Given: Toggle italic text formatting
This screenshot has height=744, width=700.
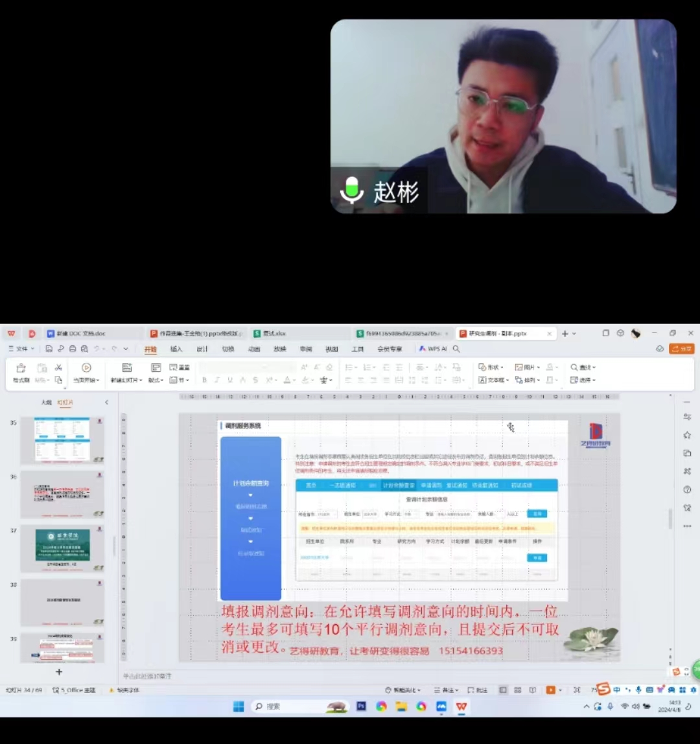Looking at the screenshot, I should click(217, 380).
